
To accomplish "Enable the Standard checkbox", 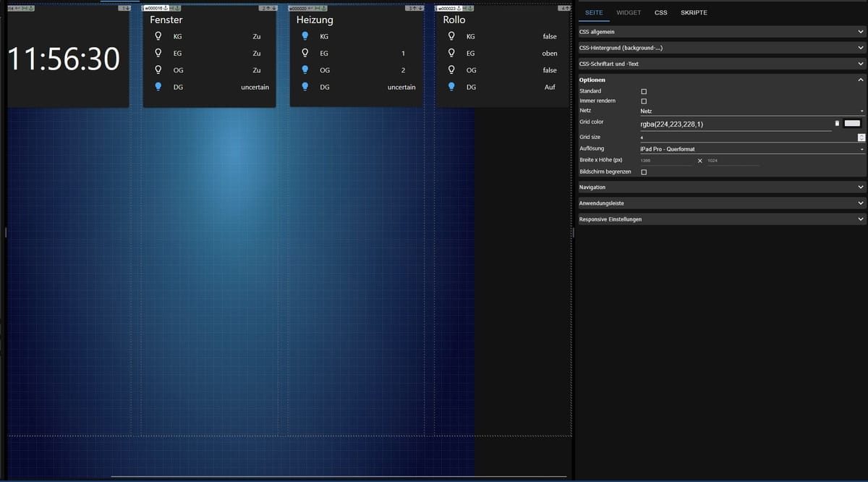I will coord(644,91).
